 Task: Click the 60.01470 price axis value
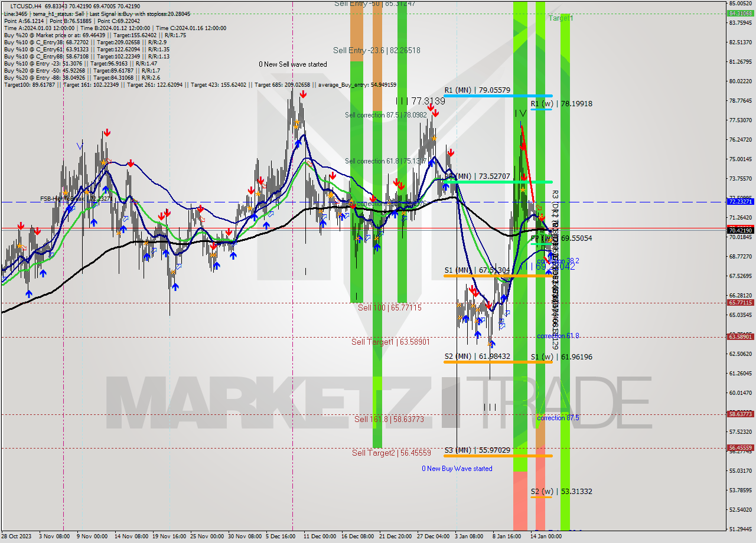(740, 392)
